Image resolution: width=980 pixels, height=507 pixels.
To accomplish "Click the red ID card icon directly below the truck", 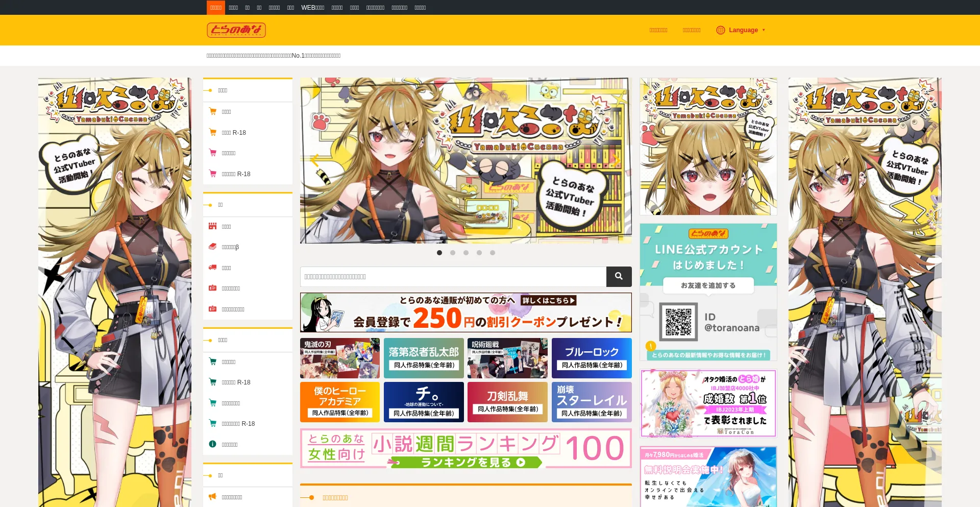I will [213, 288].
